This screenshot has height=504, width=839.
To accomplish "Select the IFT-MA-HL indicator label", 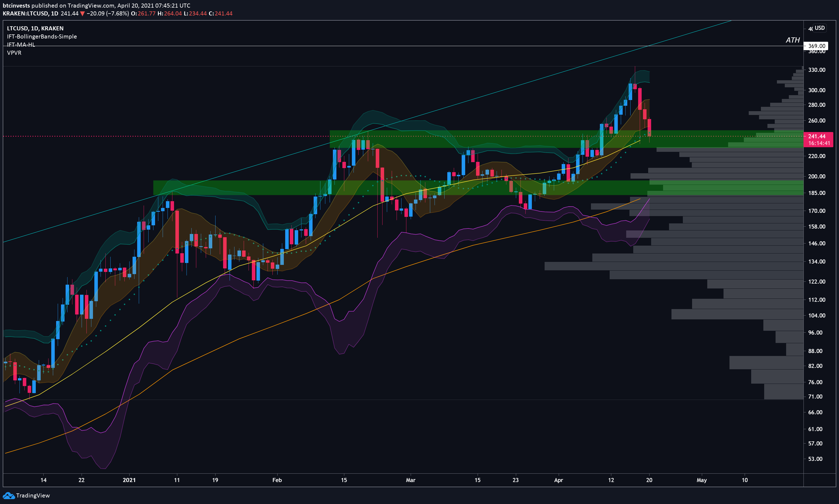I will tap(21, 44).
